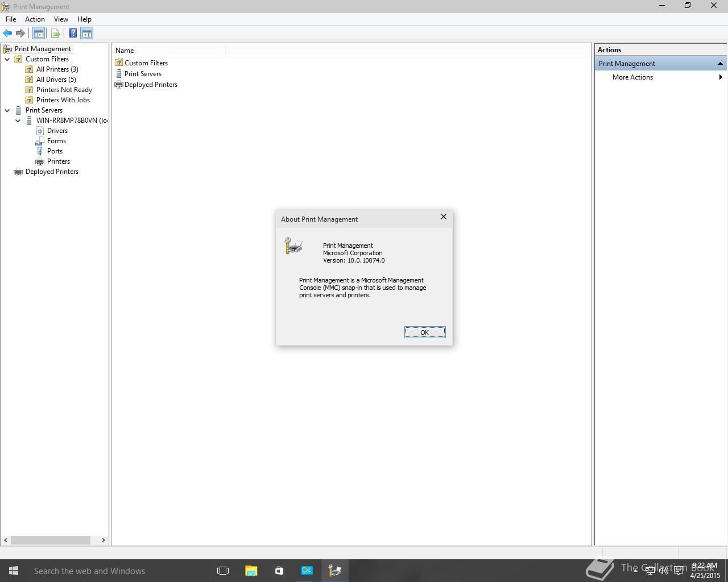
Task: Select the Forms node under the server
Action: (x=56, y=141)
